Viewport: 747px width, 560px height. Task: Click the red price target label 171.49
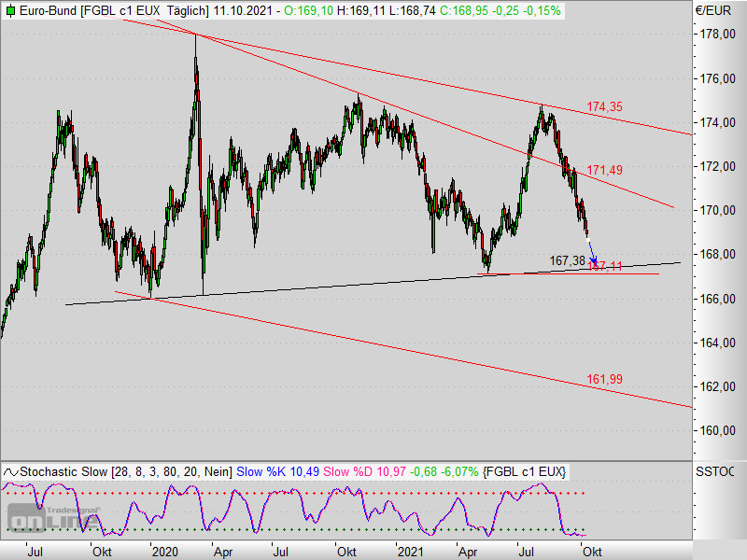(x=605, y=169)
